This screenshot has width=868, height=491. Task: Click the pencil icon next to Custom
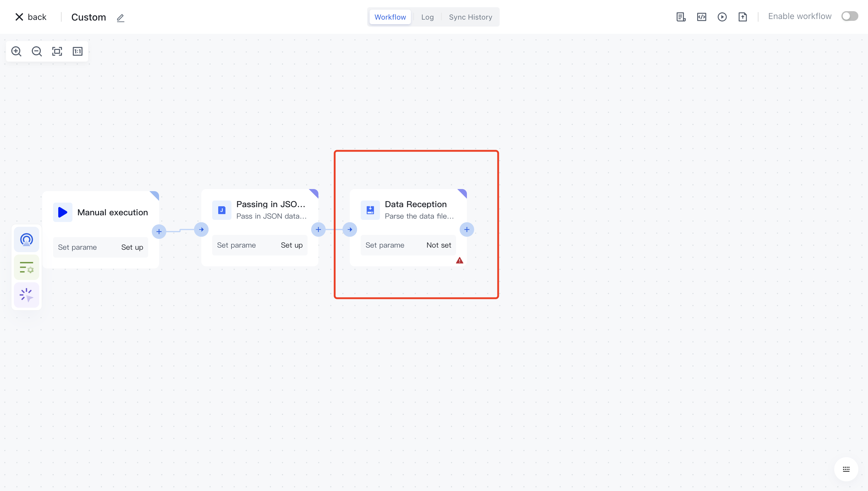(120, 18)
